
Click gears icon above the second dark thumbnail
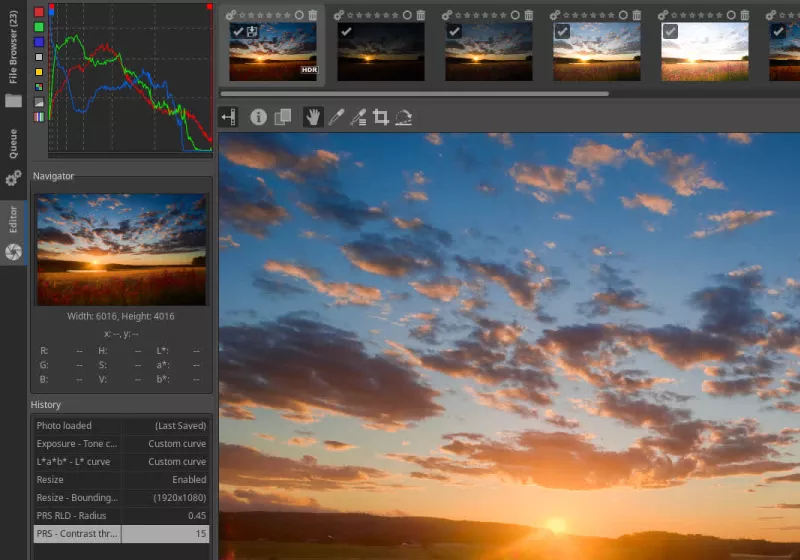pyautogui.click(x=339, y=15)
